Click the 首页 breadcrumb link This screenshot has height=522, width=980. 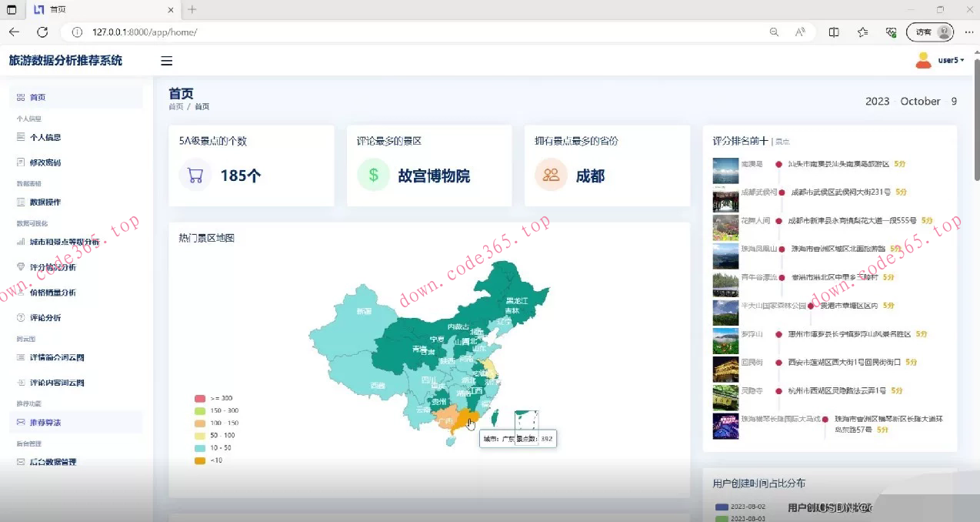(x=176, y=106)
